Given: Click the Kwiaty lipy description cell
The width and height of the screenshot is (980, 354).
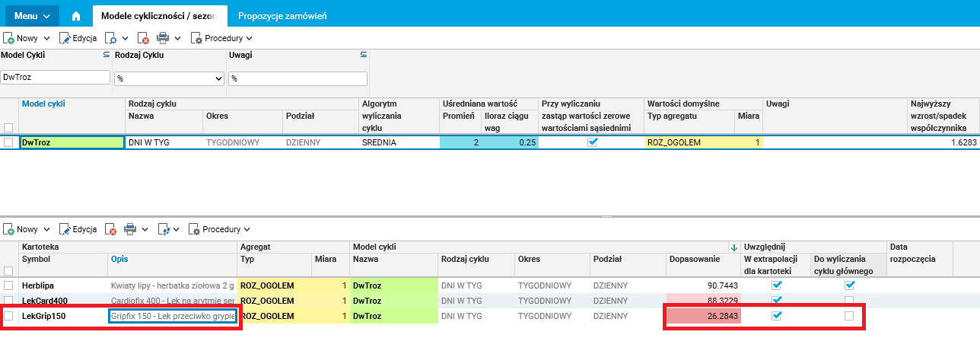Looking at the screenshot, I should [173, 285].
